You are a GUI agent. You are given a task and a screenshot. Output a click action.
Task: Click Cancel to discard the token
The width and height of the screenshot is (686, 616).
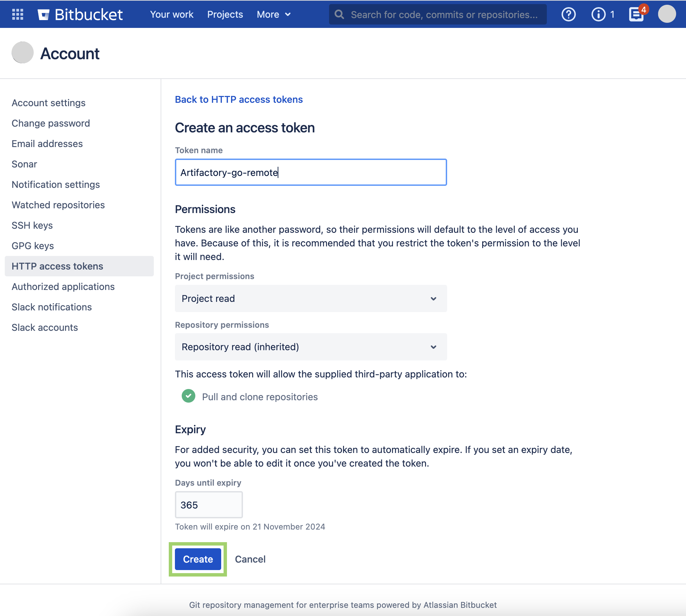(250, 559)
